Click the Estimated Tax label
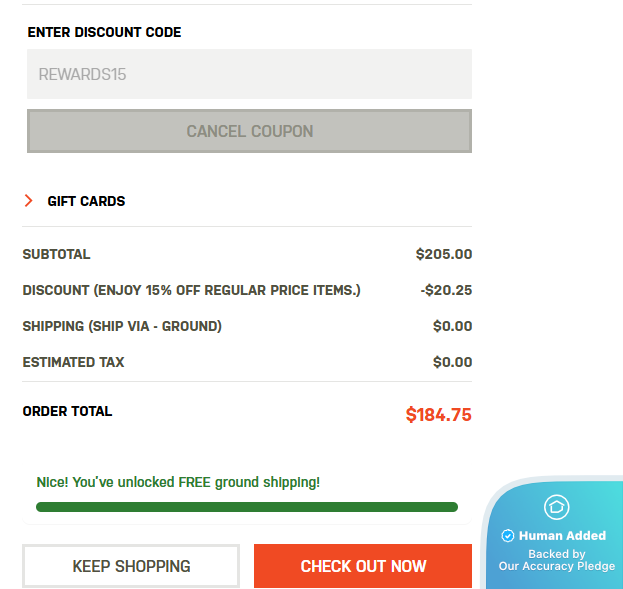This screenshot has width=623, height=589. (73, 362)
